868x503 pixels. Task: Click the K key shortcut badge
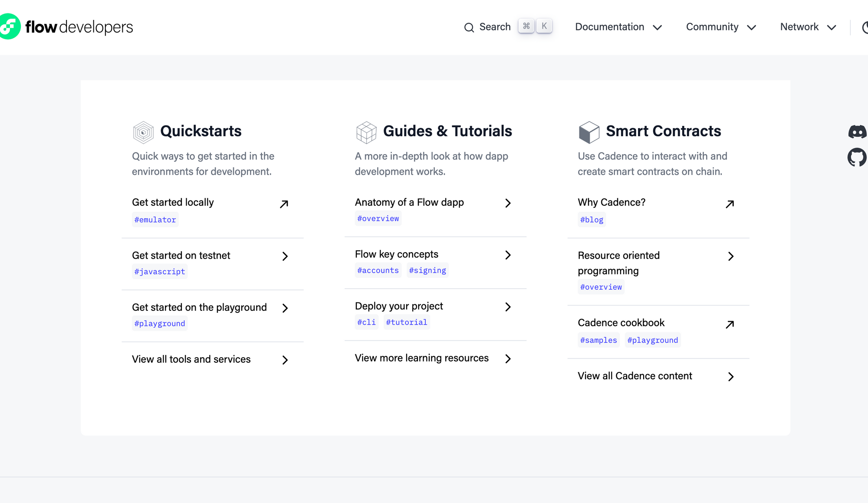[544, 26]
